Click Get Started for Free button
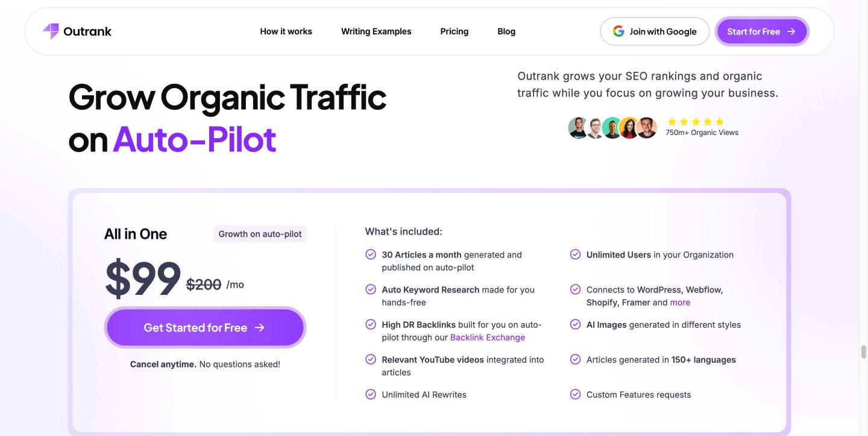Screen dimensions: 868x436 point(205,327)
